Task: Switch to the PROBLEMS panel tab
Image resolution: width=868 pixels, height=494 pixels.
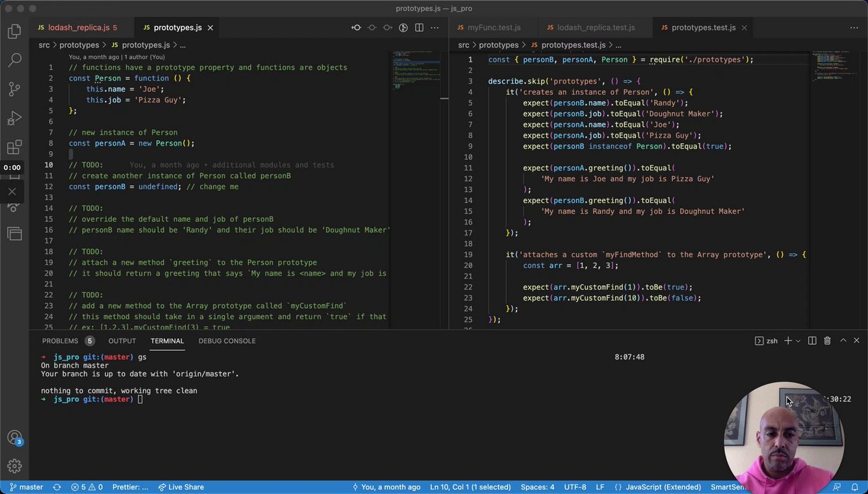Action: click(60, 341)
